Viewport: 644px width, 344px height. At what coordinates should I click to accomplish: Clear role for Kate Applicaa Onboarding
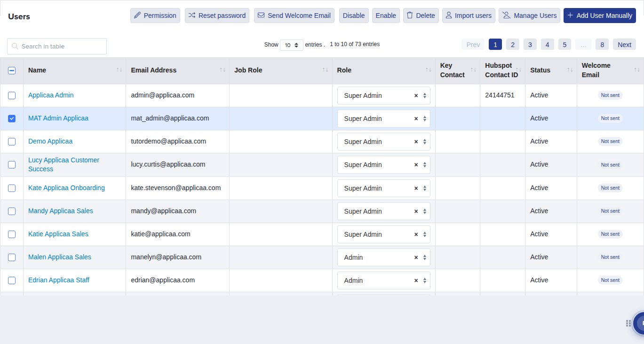point(416,188)
